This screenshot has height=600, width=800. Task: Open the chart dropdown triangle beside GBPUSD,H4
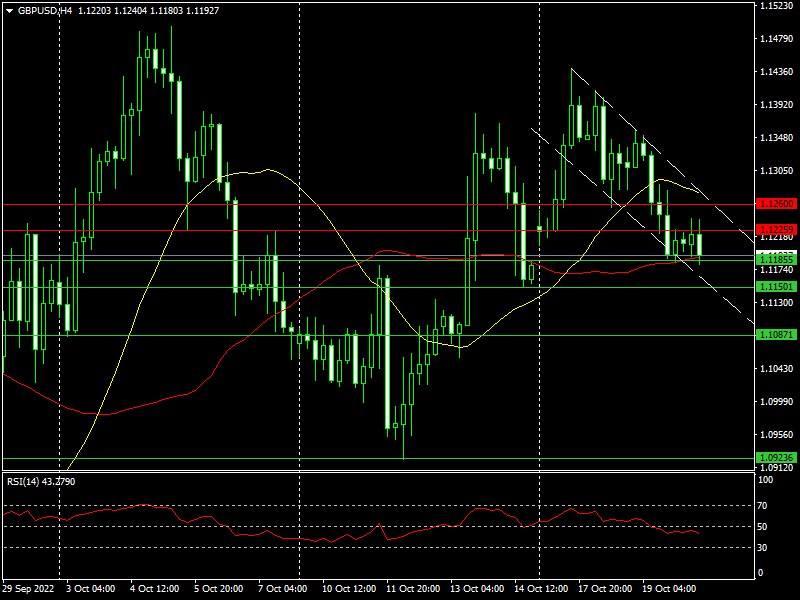point(9,11)
